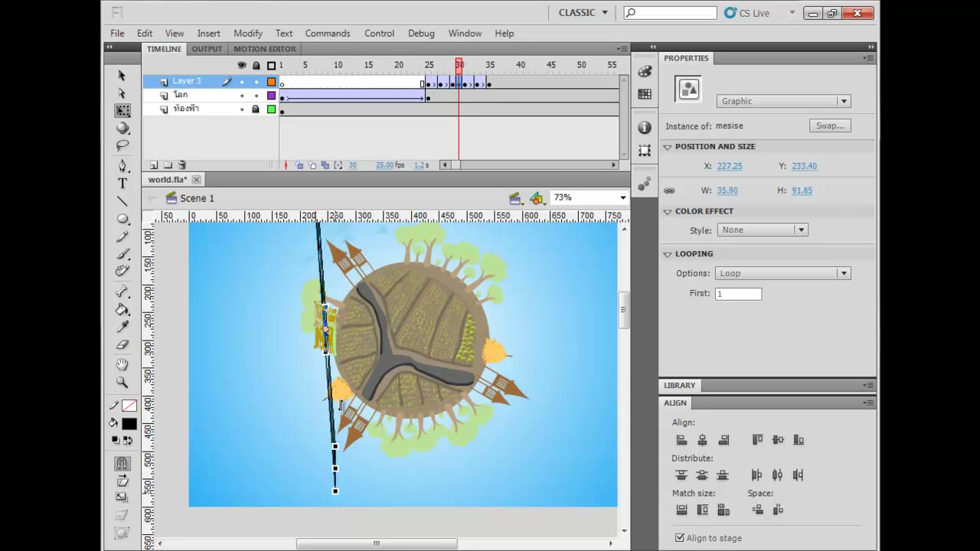The image size is (980, 551).
Task: Activate the Zoom magnifier tool
Action: (x=122, y=382)
